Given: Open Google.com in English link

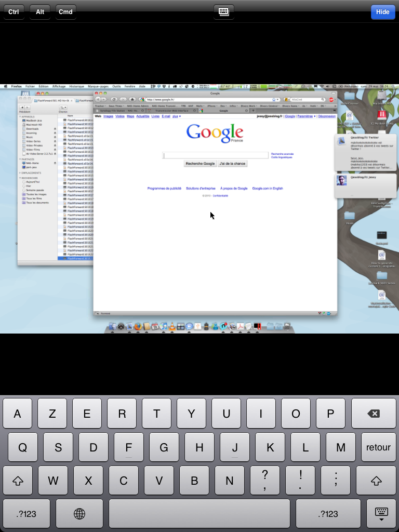Looking at the screenshot, I should [x=268, y=188].
